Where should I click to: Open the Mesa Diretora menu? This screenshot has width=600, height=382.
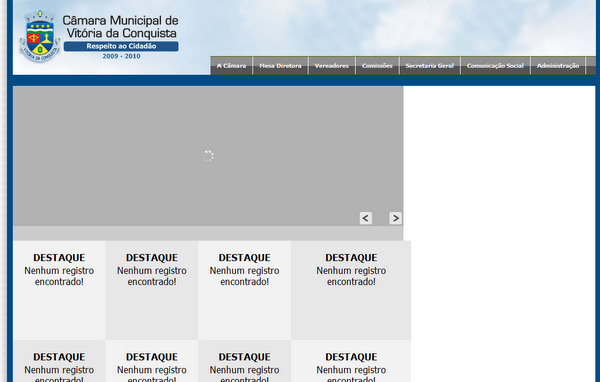click(x=280, y=65)
